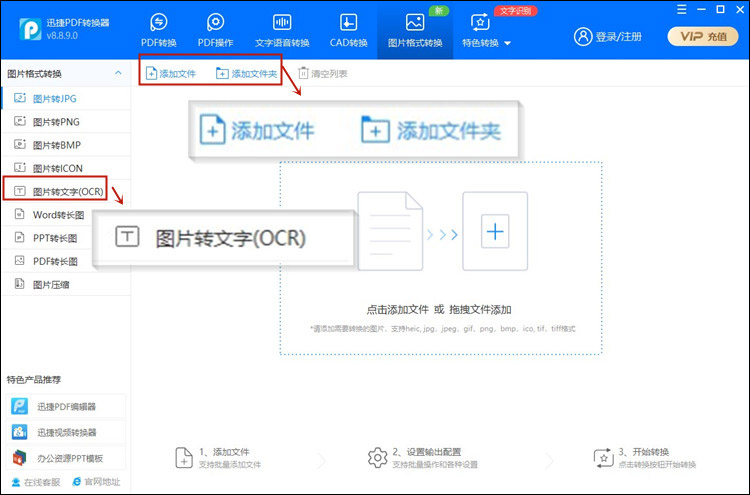Click the VIP 充值 button
Screen dimensions: 750x495
click(703, 37)
